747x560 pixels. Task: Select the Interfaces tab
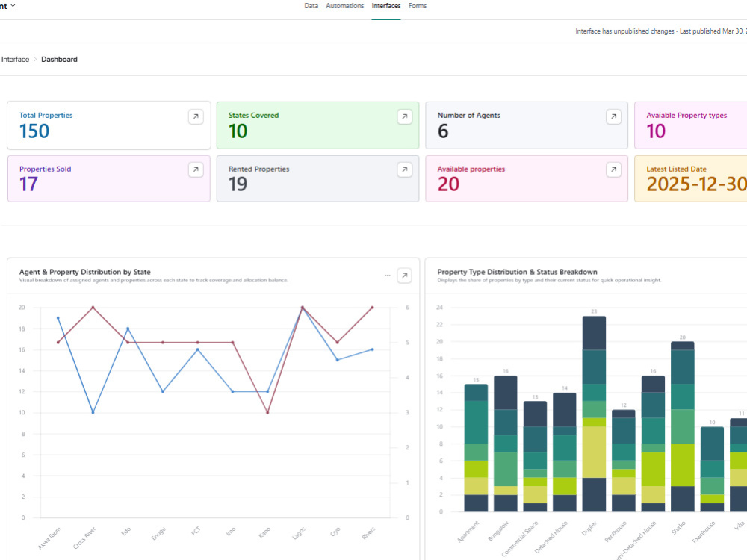(386, 6)
